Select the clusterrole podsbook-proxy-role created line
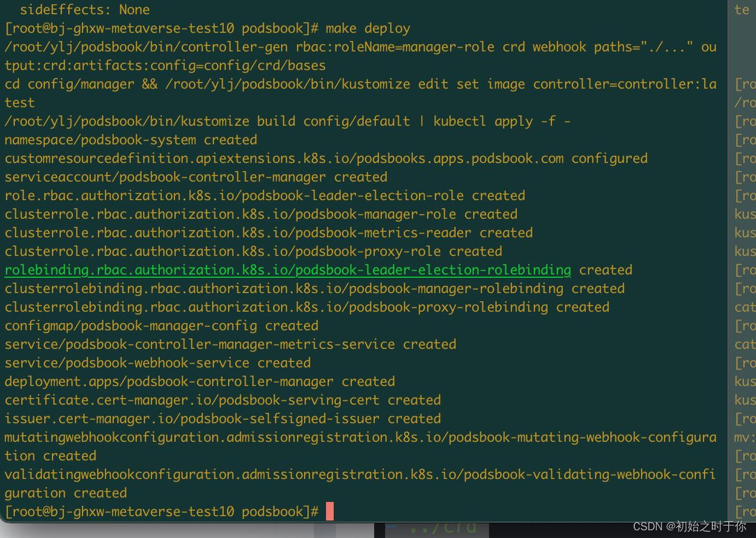The image size is (756, 538). [253, 251]
